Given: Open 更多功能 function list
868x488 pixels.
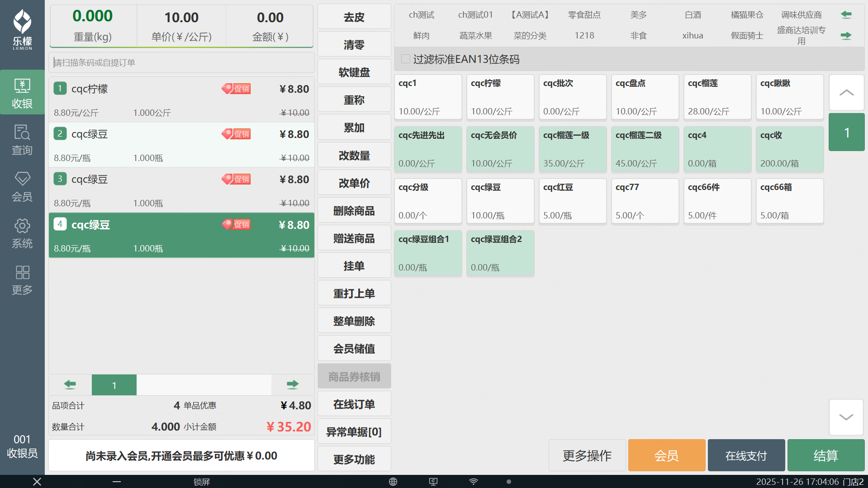Looking at the screenshot, I should click(x=354, y=460).
